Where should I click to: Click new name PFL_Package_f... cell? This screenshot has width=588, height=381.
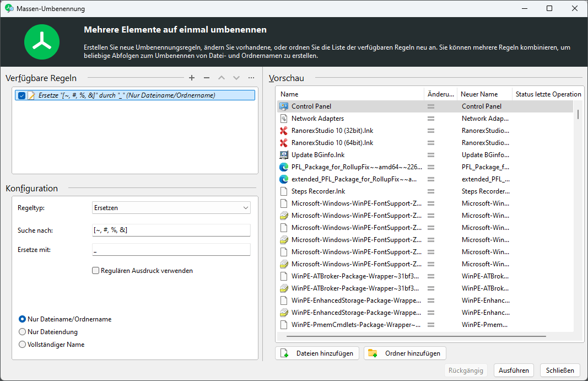pyautogui.click(x=485, y=167)
